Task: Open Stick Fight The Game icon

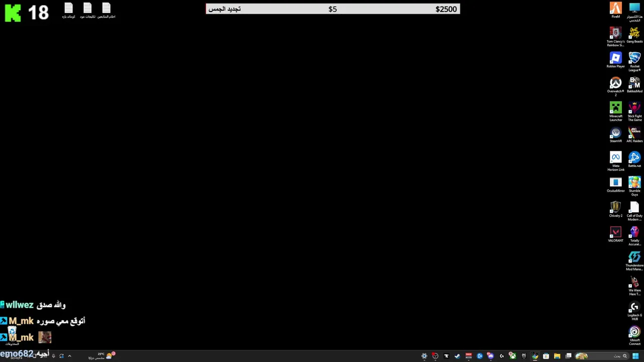Action: 634,112
